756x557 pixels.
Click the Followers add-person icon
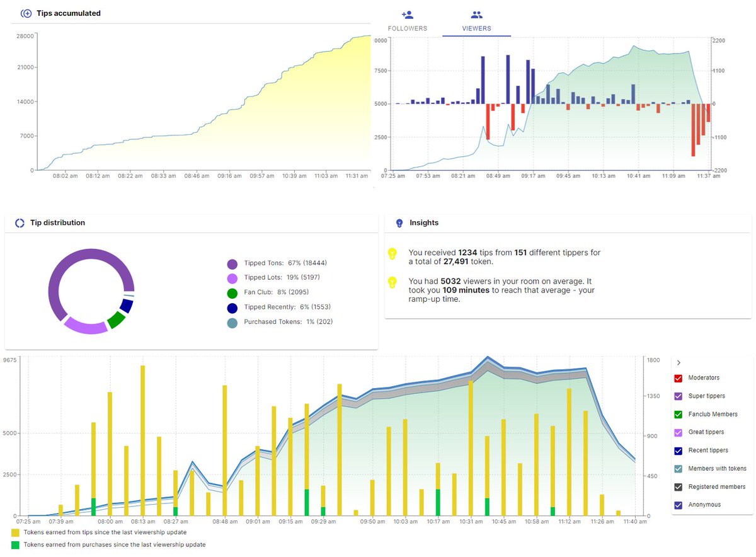click(407, 14)
